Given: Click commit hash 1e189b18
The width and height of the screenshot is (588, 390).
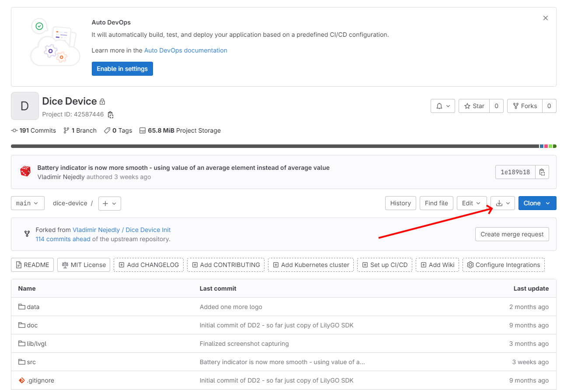Looking at the screenshot, I should (x=515, y=172).
